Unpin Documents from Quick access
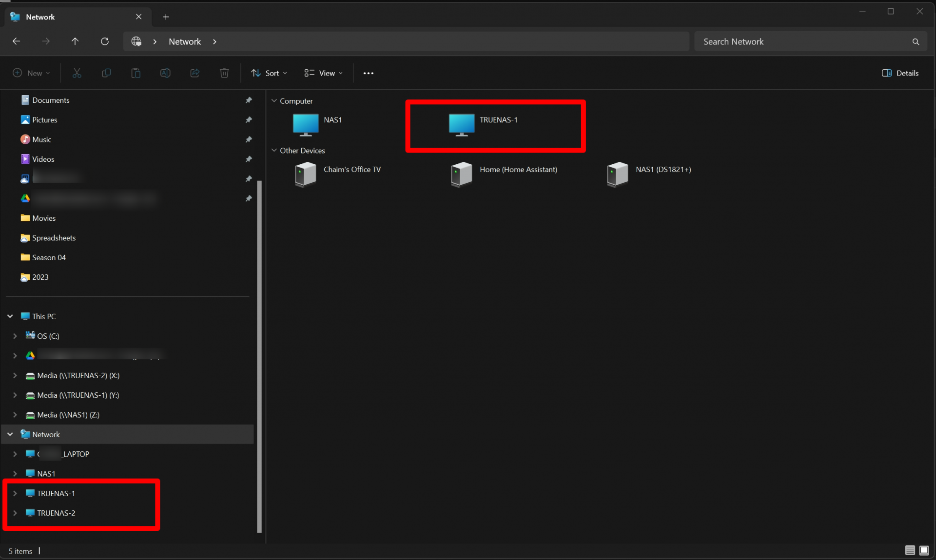 249,100
